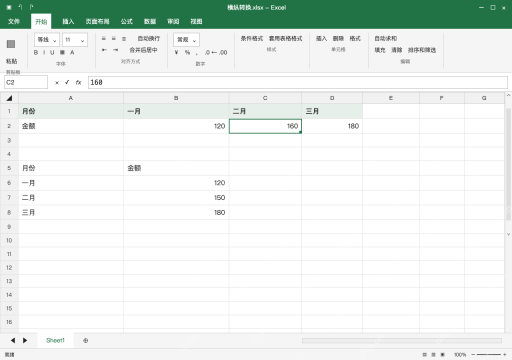Click the font color A icon
The height and width of the screenshot is (360, 512).
point(72,53)
